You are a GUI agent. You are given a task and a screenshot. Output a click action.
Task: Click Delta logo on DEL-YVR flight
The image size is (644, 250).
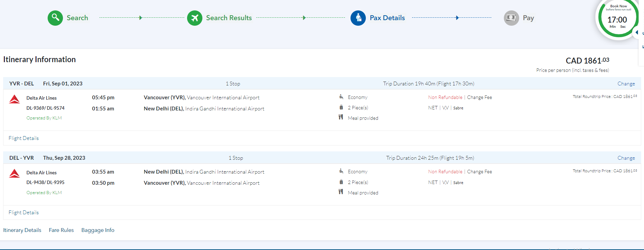coord(15,174)
